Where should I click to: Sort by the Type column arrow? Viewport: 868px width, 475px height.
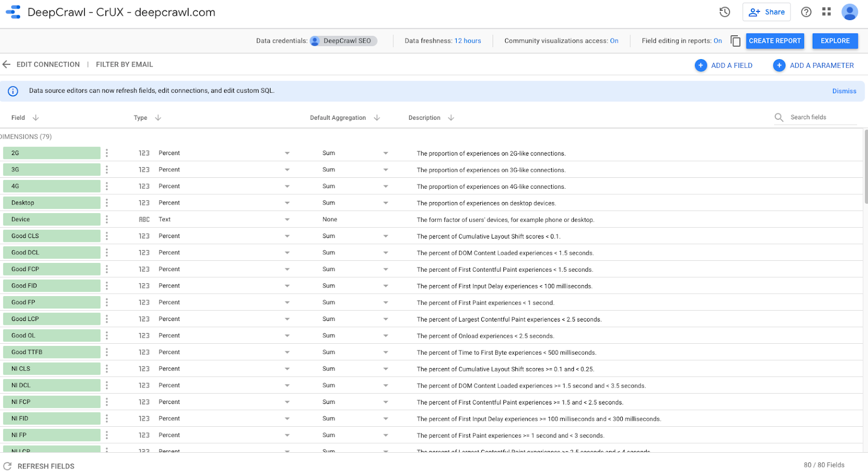[x=158, y=118]
